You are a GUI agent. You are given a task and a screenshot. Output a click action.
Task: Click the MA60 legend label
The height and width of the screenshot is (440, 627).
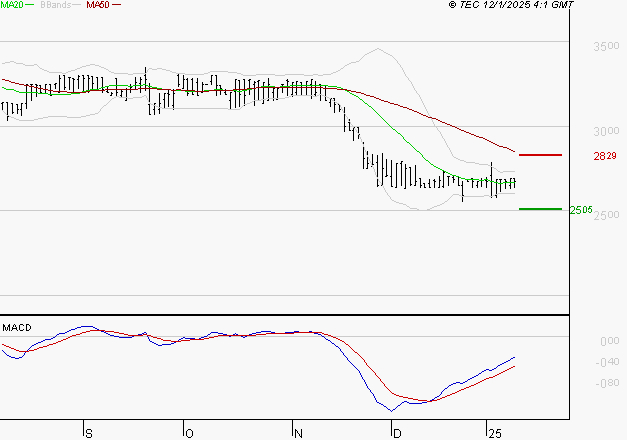(x=98, y=6)
